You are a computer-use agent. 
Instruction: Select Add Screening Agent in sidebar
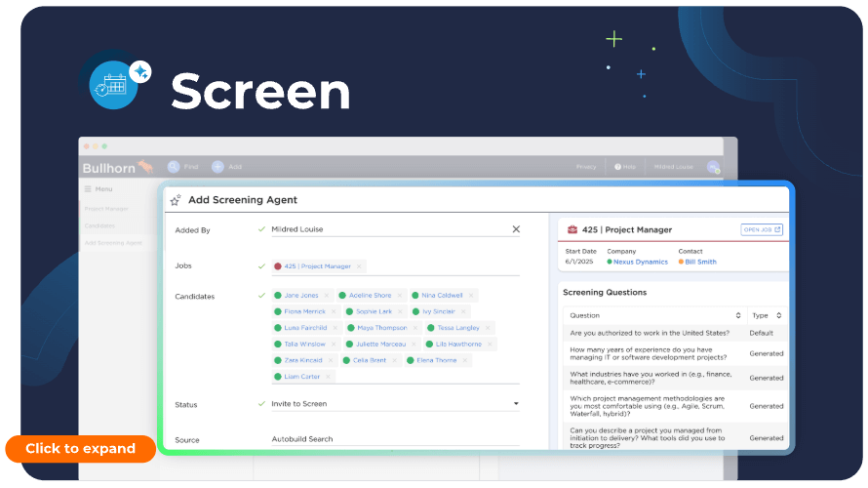click(113, 242)
